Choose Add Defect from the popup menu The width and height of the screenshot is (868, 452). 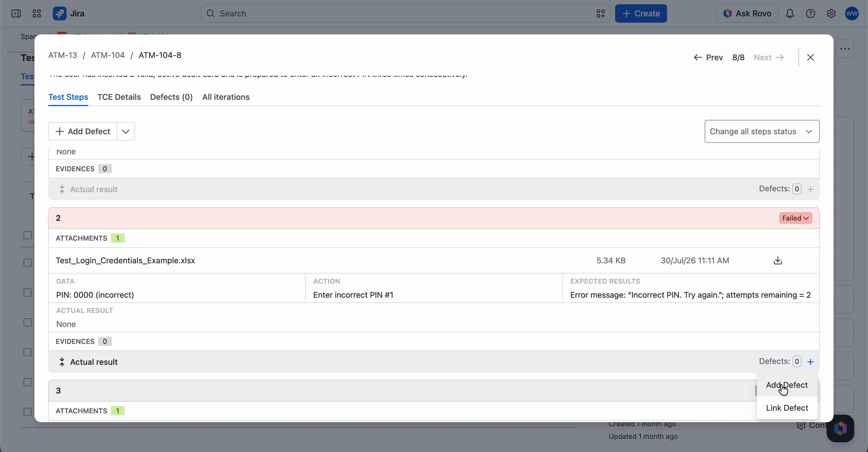(787, 385)
